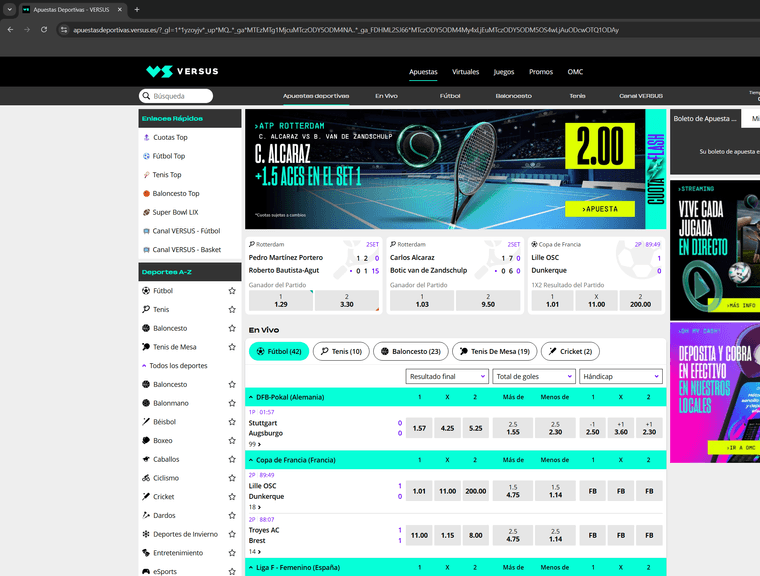Star the Ciclismo sport

[x=232, y=478]
